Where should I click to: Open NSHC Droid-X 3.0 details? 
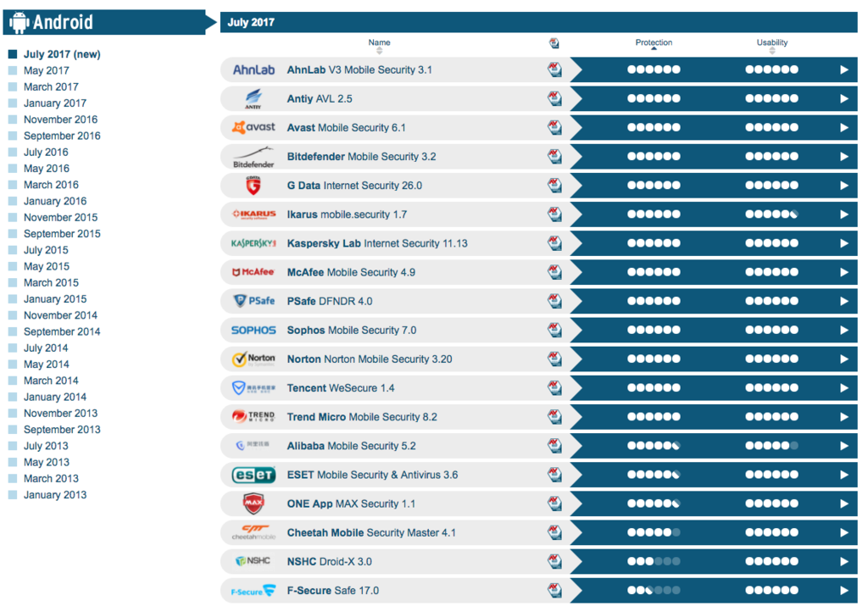pos(330,562)
